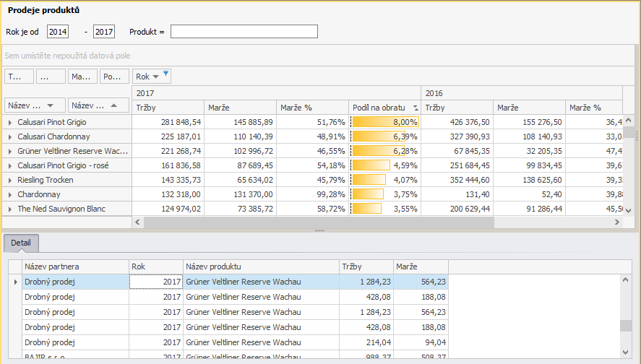Click the Detail grid's scrollbar up arrow
641x364 pixels.
[625, 279]
